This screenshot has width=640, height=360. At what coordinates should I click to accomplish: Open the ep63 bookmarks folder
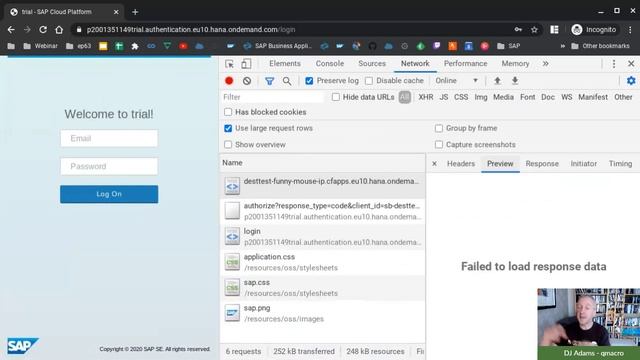point(78,46)
